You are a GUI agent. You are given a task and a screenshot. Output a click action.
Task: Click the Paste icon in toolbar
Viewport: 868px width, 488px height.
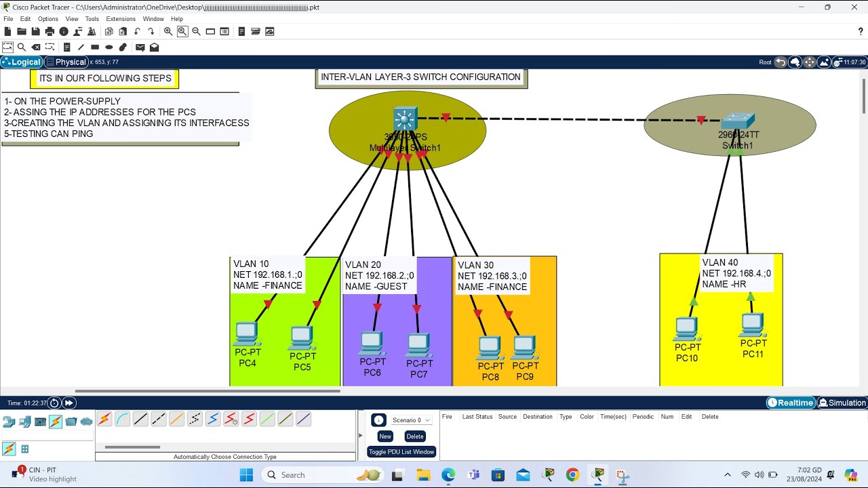click(123, 31)
